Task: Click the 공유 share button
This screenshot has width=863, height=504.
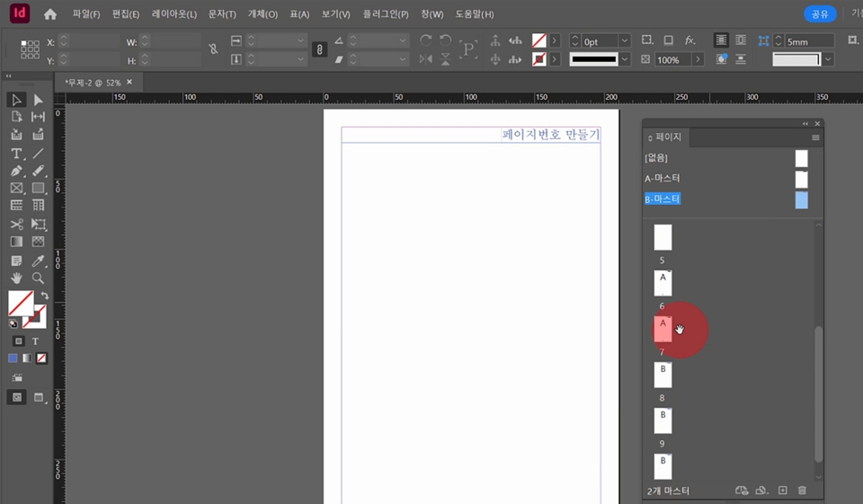Action: [x=820, y=14]
